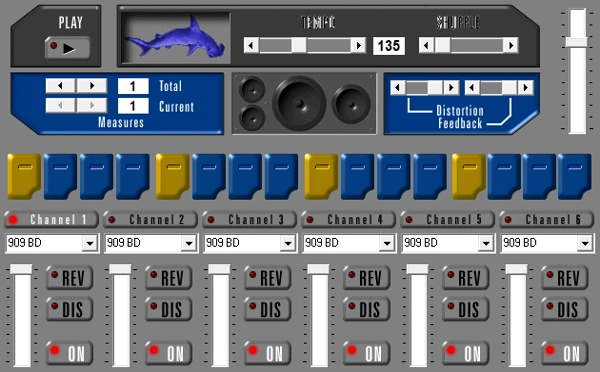Image resolution: width=600 pixels, height=372 pixels.
Task: Increase feedback with its right arrow
Action: point(526,88)
